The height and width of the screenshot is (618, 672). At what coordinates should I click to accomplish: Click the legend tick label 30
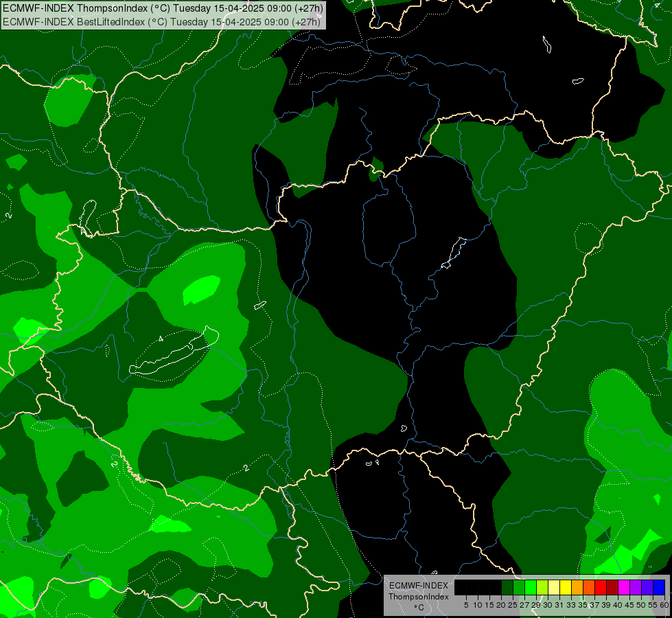pos(548,605)
